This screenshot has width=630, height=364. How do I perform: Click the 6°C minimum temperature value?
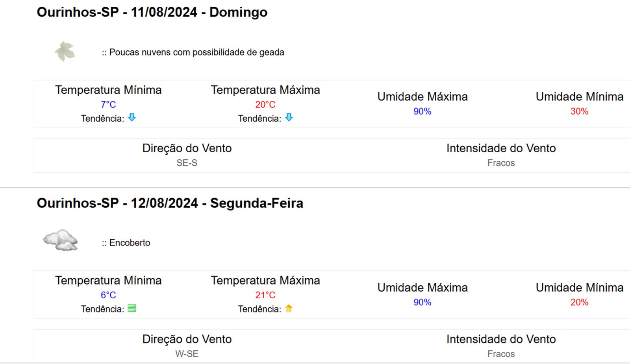point(108,295)
